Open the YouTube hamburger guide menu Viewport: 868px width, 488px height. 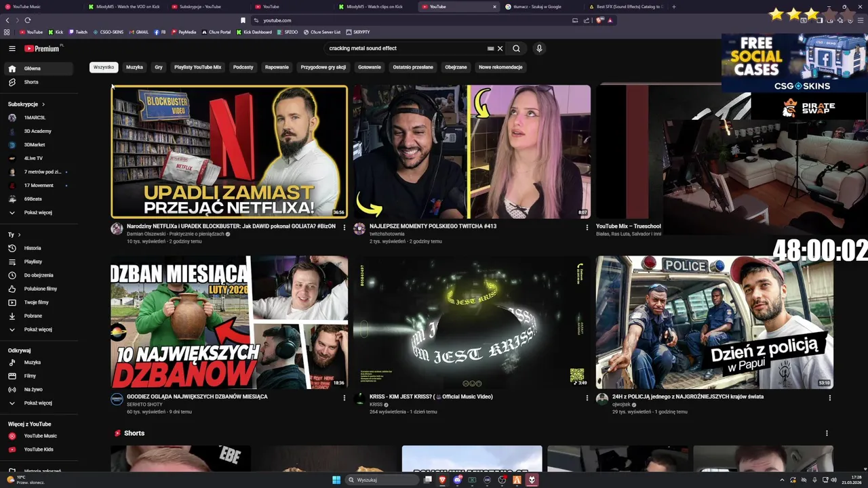tap(12, 49)
